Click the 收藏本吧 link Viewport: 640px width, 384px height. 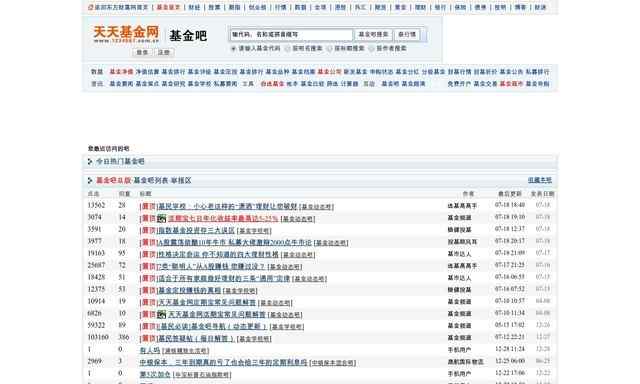(x=540, y=180)
